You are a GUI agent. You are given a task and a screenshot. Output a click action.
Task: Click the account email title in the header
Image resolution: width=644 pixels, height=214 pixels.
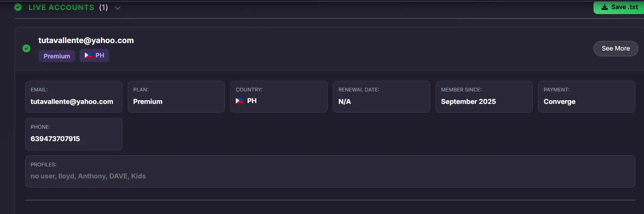pos(86,40)
